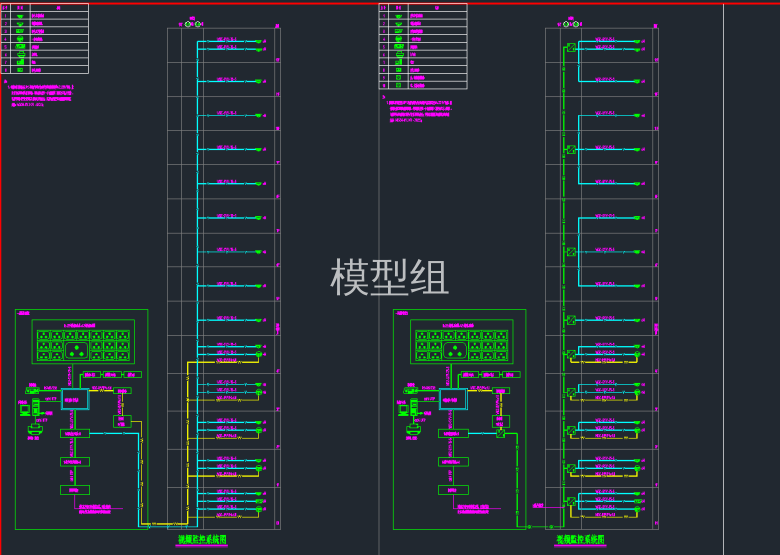Select circular symbols atop the left riser
This screenshot has height=555, width=780.
[x=193, y=23]
